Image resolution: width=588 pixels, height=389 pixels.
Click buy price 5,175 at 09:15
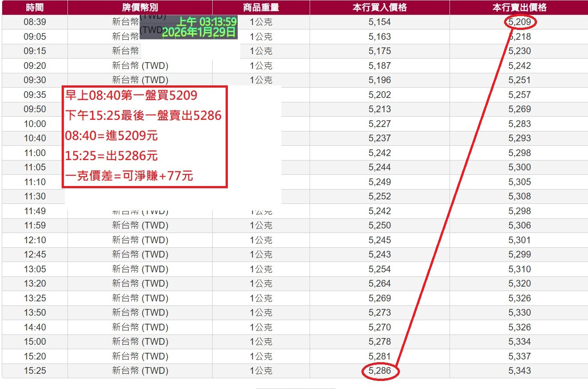[x=380, y=51]
